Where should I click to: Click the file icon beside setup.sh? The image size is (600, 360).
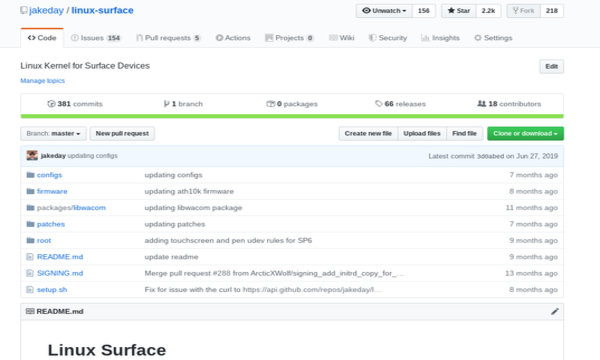[30, 290]
